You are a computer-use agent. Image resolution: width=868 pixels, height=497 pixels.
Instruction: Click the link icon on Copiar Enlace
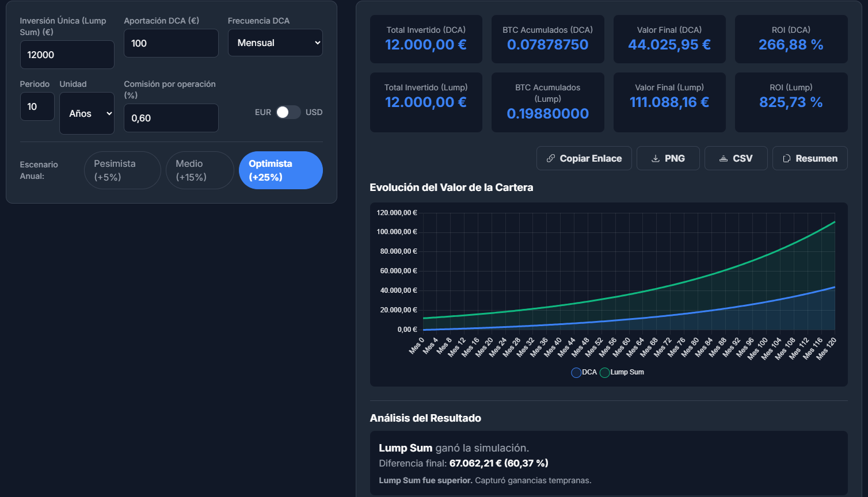[551, 158]
